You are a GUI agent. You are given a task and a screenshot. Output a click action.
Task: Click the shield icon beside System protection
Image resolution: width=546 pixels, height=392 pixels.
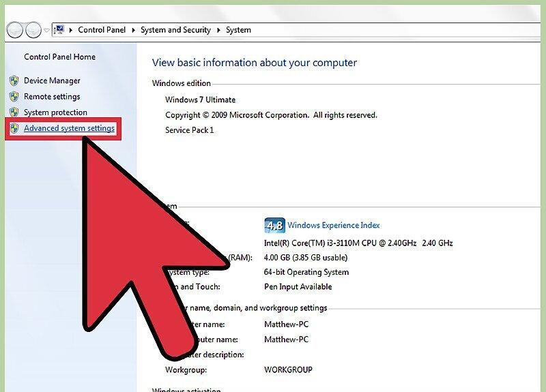(x=14, y=112)
